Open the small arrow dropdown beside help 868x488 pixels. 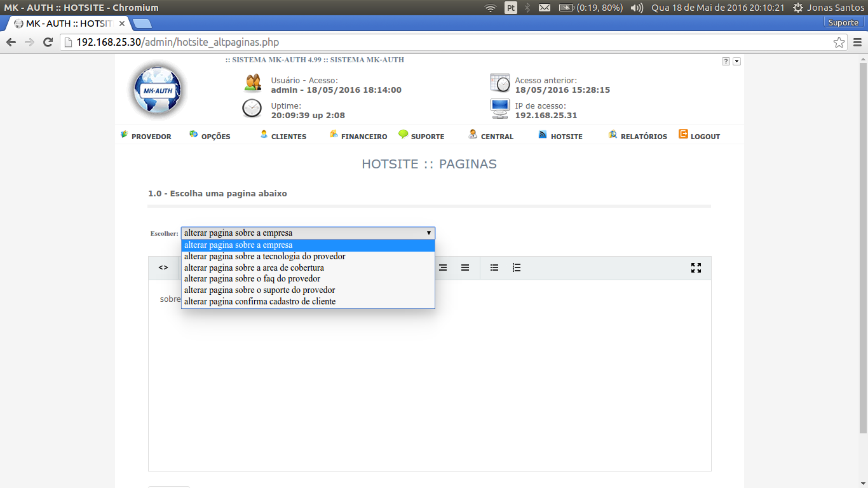tap(736, 62)
